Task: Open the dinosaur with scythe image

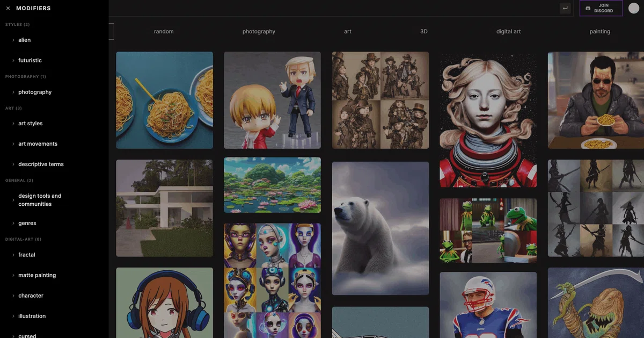Action: click(x=596, y=303)
